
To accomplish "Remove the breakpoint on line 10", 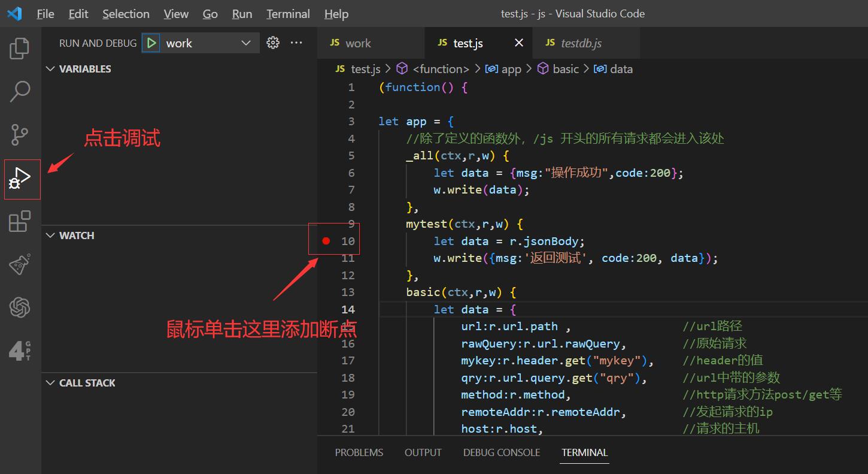I will coord(326,241).
